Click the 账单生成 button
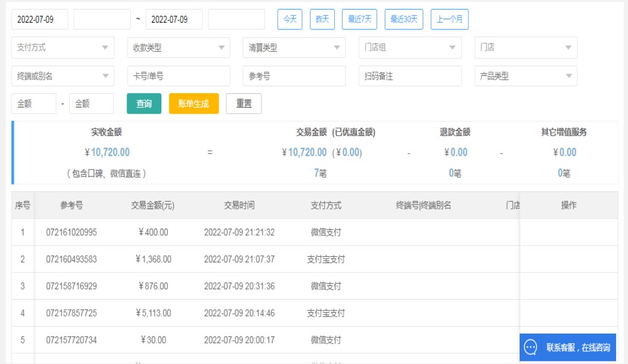 tap(193, 103)
